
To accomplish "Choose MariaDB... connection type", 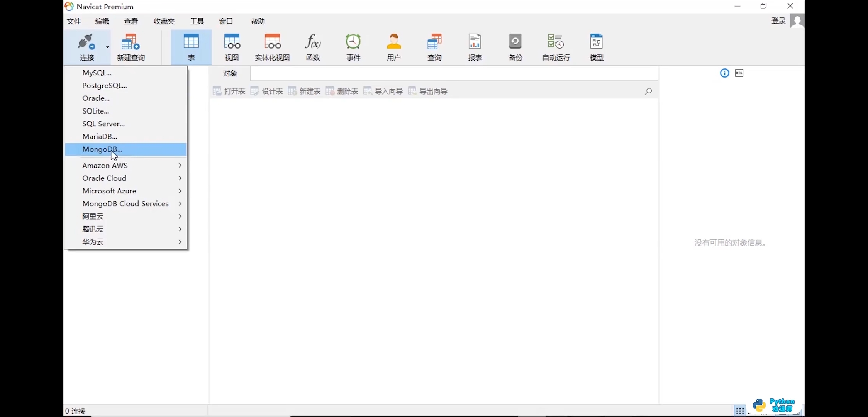I will 126,136.
